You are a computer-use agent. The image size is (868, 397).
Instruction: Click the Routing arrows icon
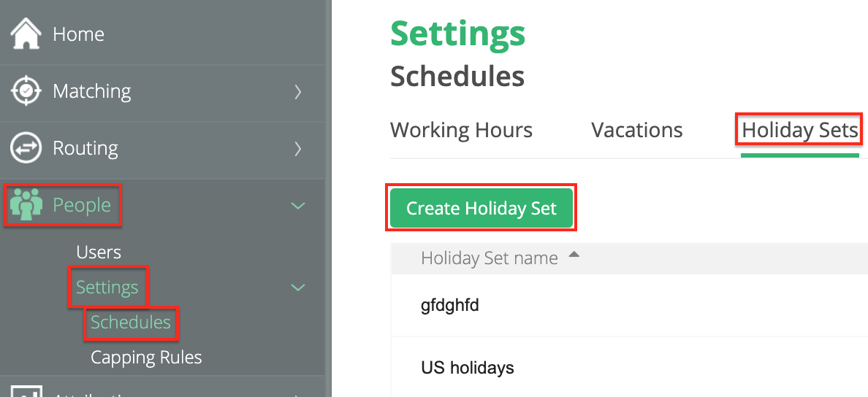(x=26, y=148)
